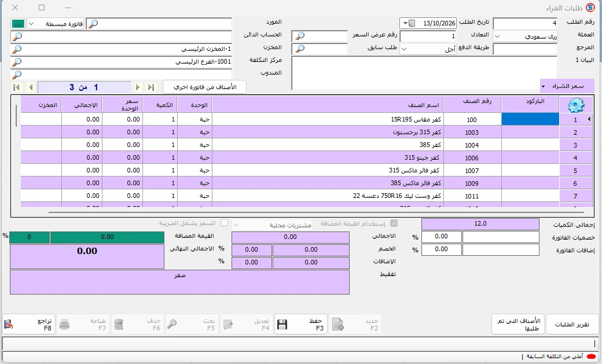Click the green VAT amount field
This screenshot has width=602, height=364.
click(x=107, y=237)
